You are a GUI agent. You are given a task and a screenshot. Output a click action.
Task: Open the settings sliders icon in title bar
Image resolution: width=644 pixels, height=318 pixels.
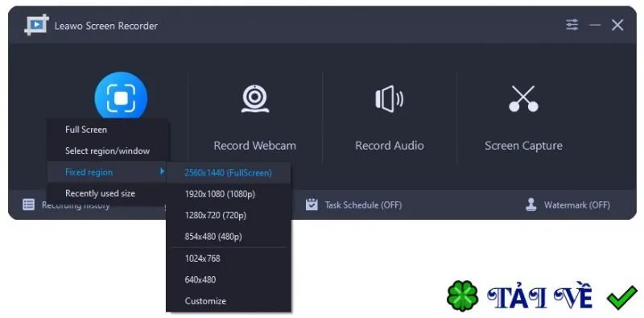point(572,25)
